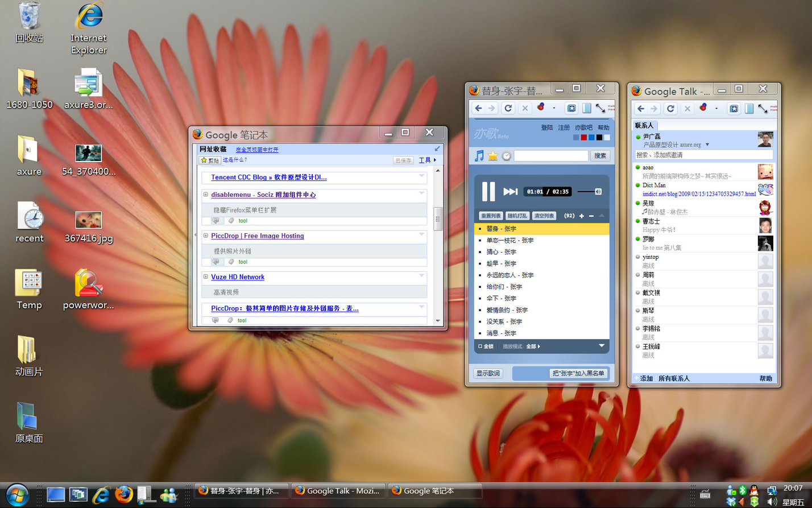The width and height of the screenshot is (812, 508).
Task: Open the music note icon in 亦歌 player
Action: point(479,155)
